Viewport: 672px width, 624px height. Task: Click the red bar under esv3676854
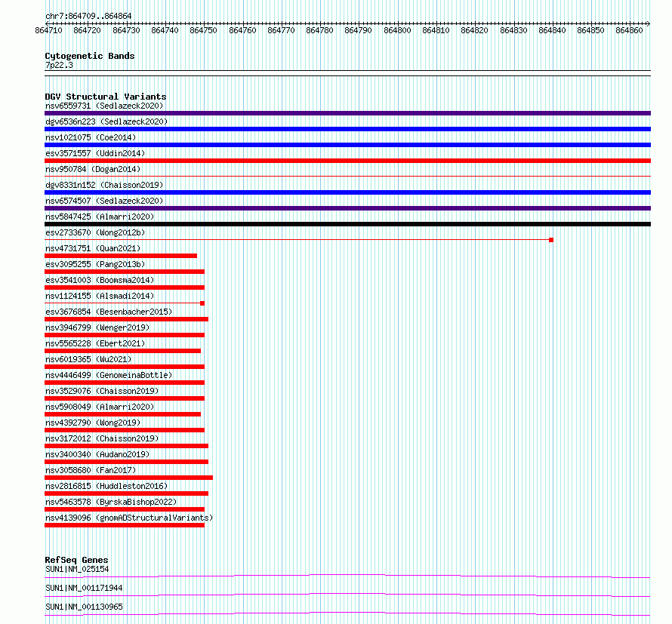(126, 319)
